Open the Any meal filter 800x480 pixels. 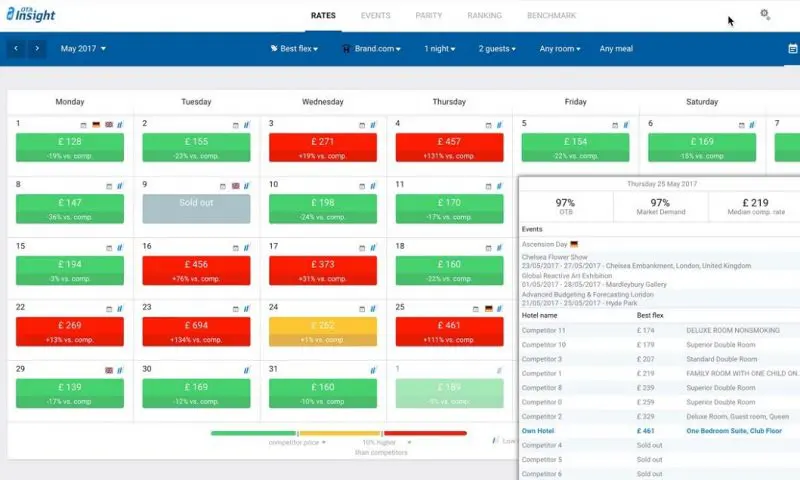[x=616, y=48]
